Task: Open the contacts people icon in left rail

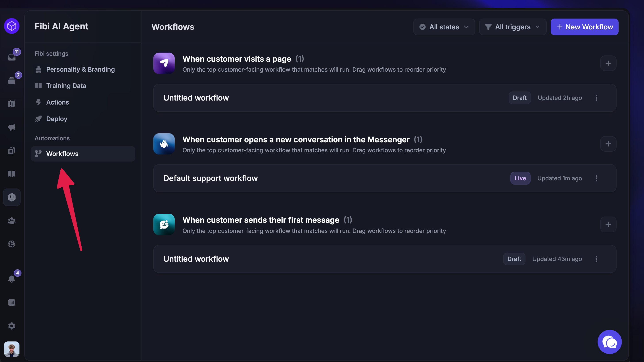Action: 12,221
